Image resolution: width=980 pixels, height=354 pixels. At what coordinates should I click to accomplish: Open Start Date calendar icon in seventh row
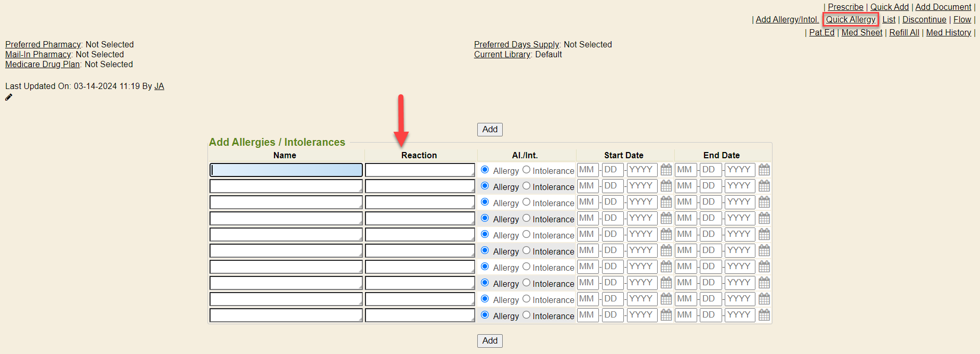(666, 267)
